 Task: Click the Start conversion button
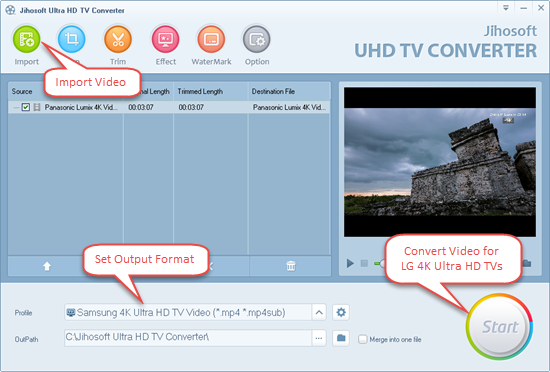(x=499, y=327)
